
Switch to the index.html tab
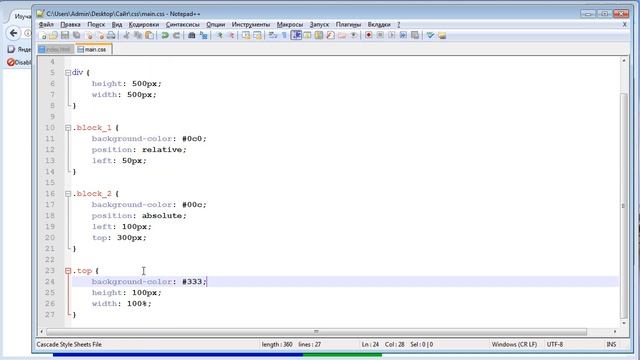coord(56,49)
